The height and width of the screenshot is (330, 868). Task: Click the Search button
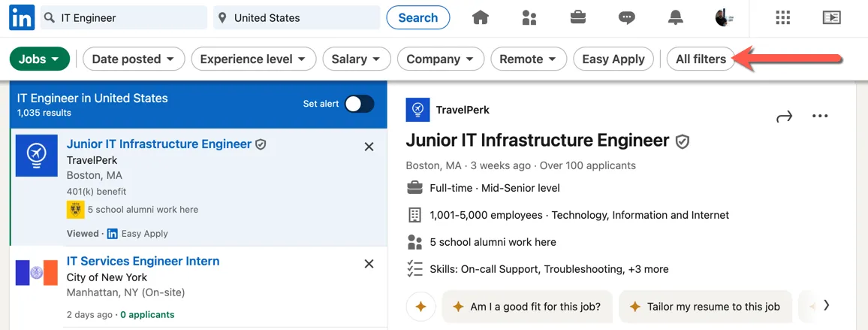click(x=418, y=18)
